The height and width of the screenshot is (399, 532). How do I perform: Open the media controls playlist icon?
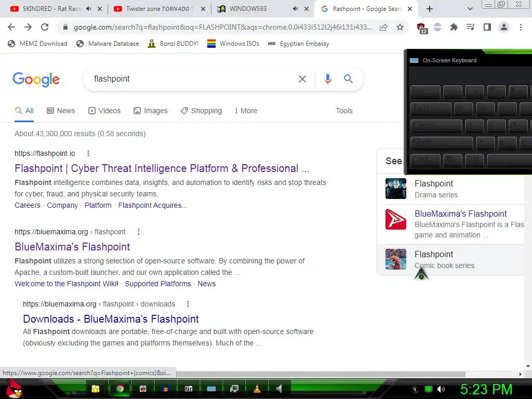pos(471,27)
